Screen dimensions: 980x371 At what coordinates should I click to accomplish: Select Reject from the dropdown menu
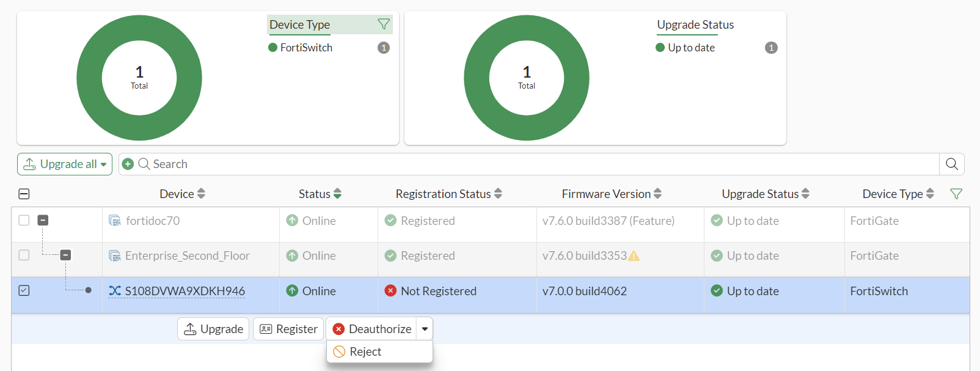[x=365, y=351]
